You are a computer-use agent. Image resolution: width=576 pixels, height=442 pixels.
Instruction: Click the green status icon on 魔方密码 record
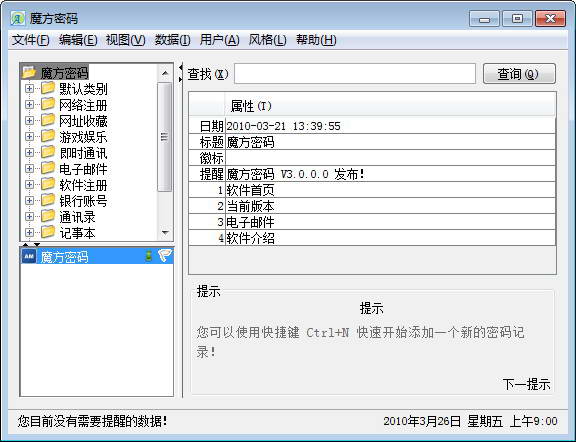tap(149, 256)
